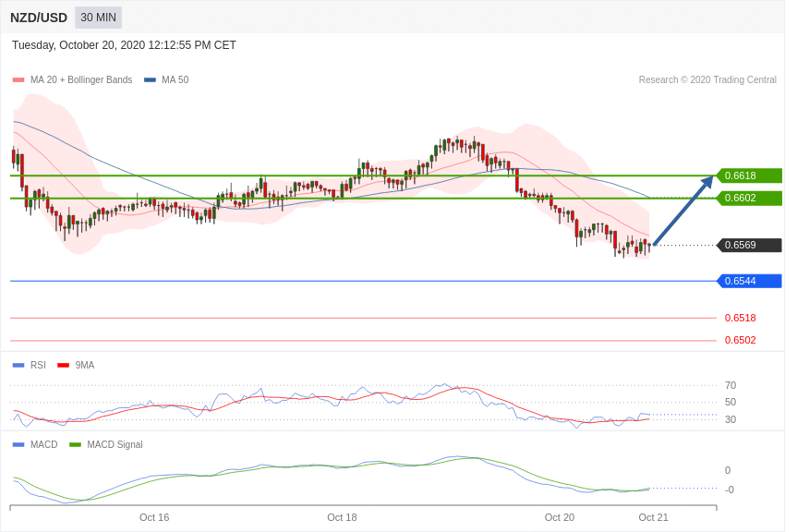Click the NZD/USD pair title
Image resolution: width=785 pixels, height=532 pixels.
click(39, 18)
